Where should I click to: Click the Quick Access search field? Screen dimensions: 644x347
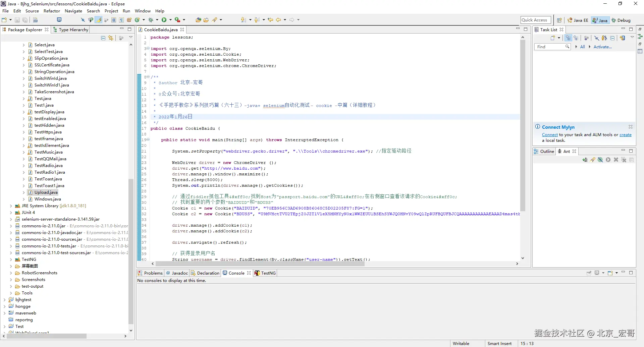(x=535, y=20)
